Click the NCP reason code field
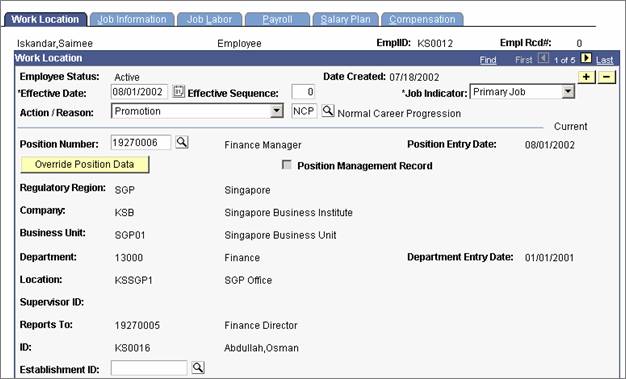The height and width of the screenshot is (379, 626). tap(304, 111)
